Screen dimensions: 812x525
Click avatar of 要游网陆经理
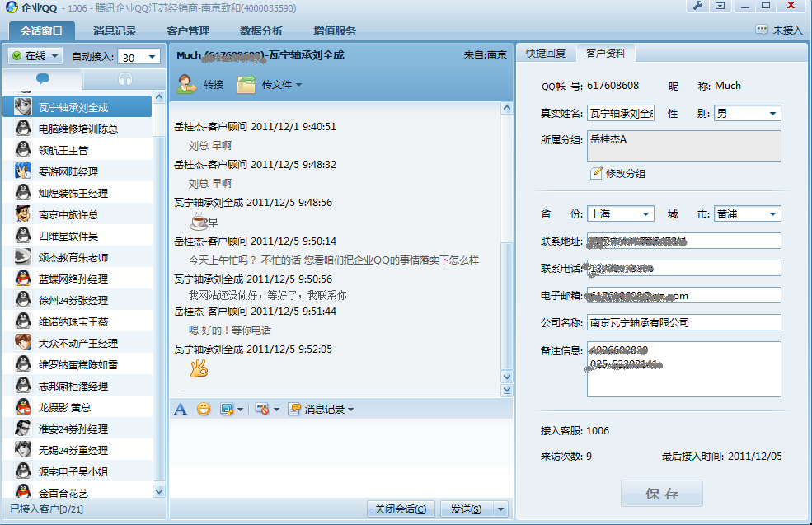click(23, 171)
